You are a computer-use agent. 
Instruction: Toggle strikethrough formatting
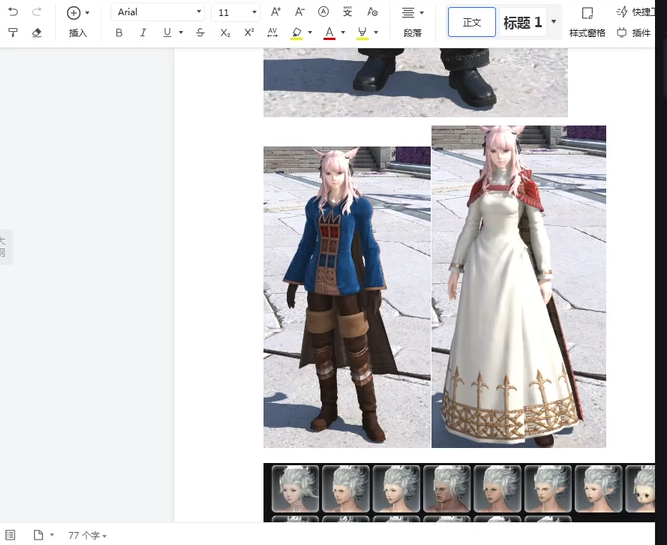(x=200, y=32)
